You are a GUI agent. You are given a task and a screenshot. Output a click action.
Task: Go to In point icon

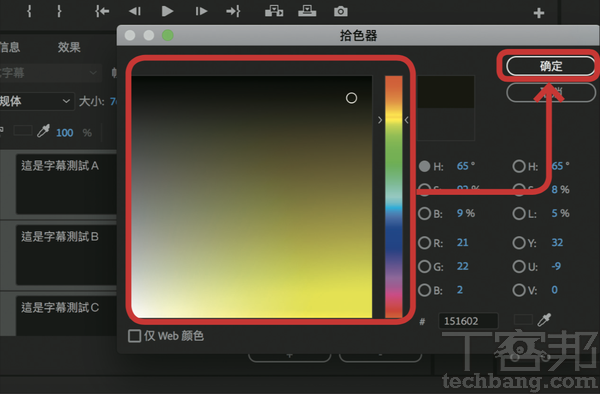tap(102, 11)
